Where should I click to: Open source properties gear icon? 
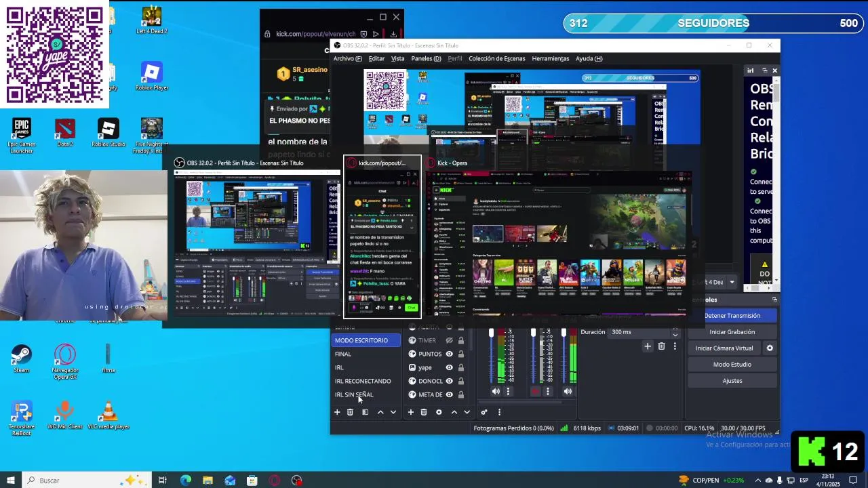[x=439, y=412]
